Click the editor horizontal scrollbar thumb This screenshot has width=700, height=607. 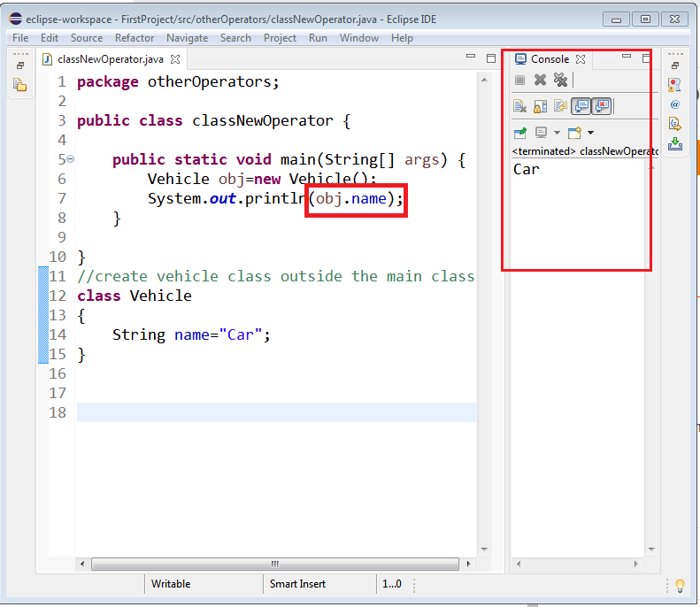(x=275, y=565)
